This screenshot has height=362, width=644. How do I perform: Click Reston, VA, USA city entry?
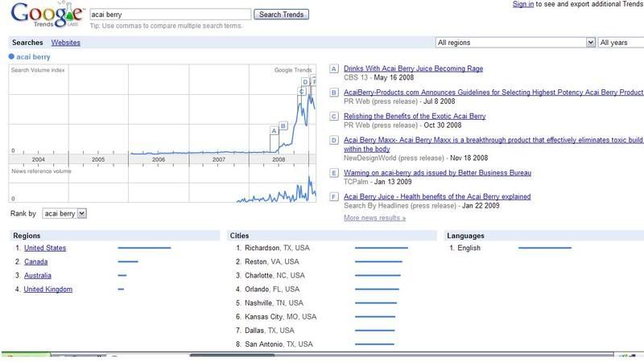[272, 262]
